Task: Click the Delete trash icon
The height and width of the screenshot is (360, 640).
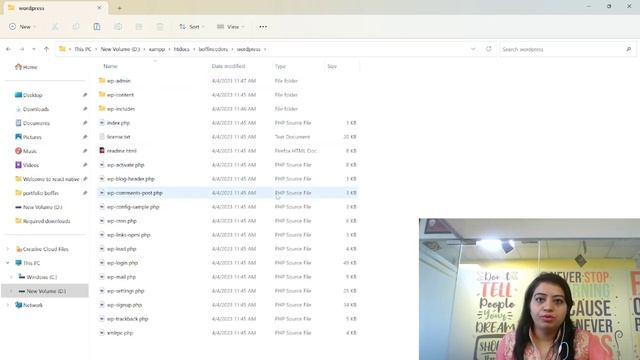Action: pyautogui.click(x=160, y=27)
